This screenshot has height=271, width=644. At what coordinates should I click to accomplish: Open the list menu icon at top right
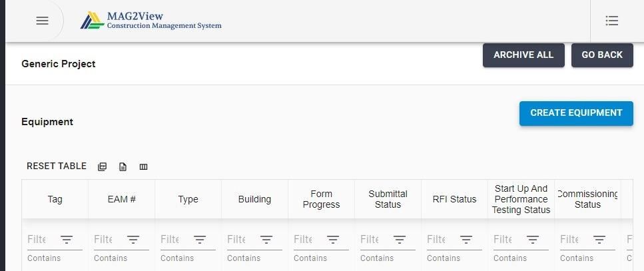[612, 21]
